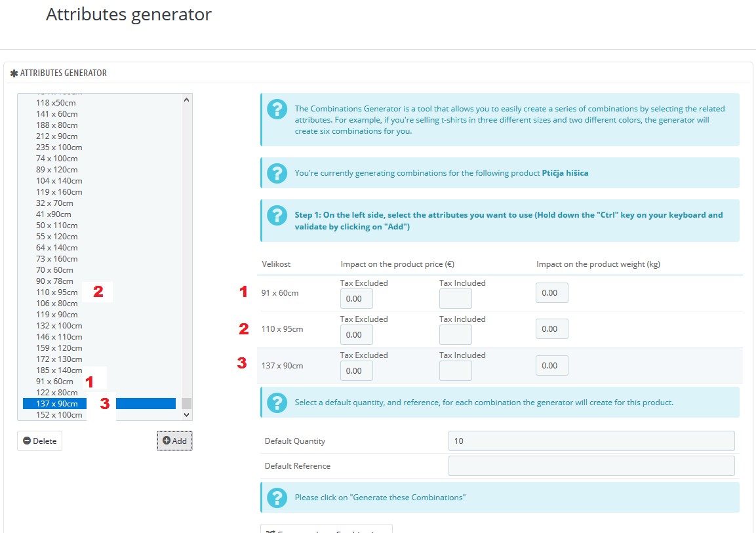Image resolution: width=756 pixels, height=533 pixels.
Task: Click the attribute list scrollbar thumb
Action: [x=187, y=403]
